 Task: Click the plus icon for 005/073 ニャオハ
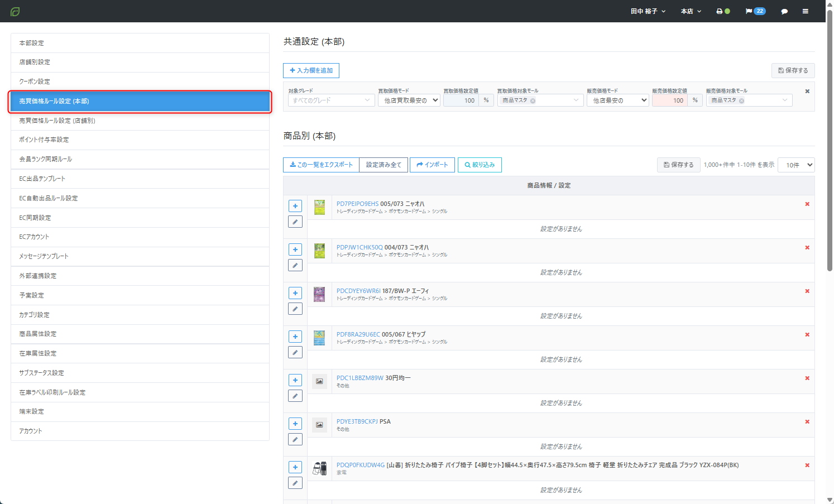[295, 206]
